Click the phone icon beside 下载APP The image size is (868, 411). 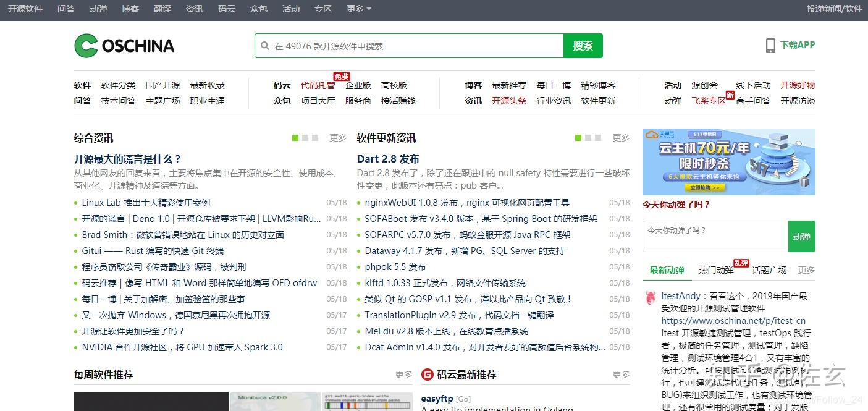click(770, 45)
